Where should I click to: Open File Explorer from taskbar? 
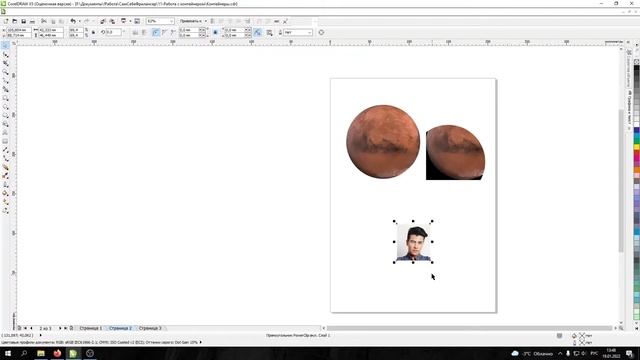click(x=41, y=353)
